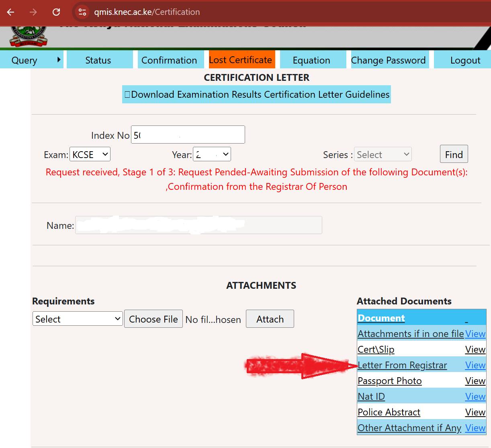This screenshot has height=448, width=491.
Task: Open the Equation menu item
Action: pos(313,60)
